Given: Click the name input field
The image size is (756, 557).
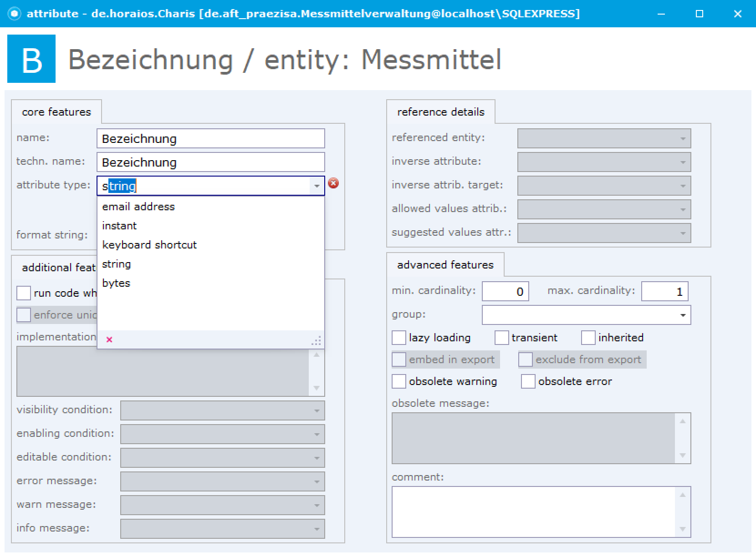Looking at the screenshot, I should click(211, 138).
